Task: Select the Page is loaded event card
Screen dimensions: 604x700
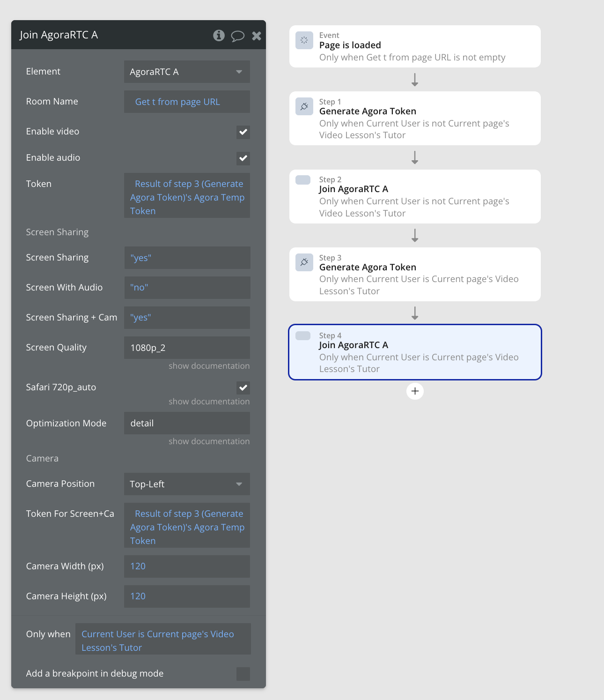Action: [x=415, y=46]
